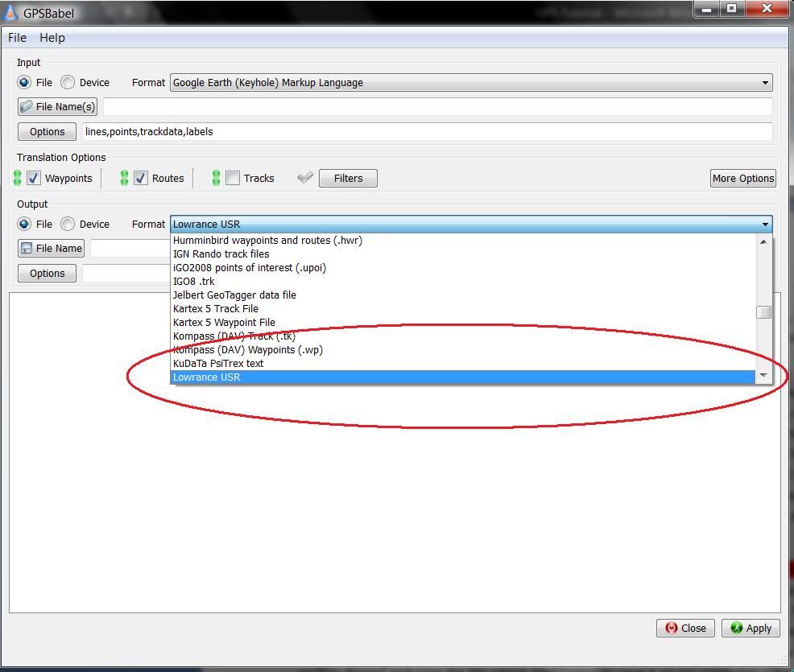Click the green status lights beside Waypoints

18,178
